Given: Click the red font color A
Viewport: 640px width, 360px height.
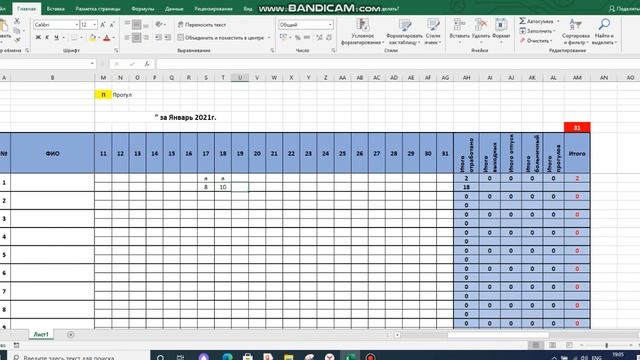Looking at the screenshot, I should click(x=107, y=38).
